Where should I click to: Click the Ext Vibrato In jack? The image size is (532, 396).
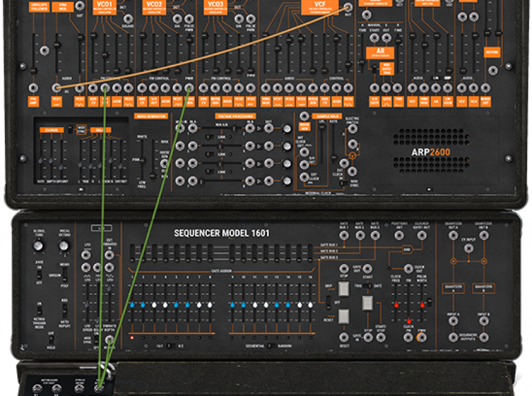(x=109, y=255)
